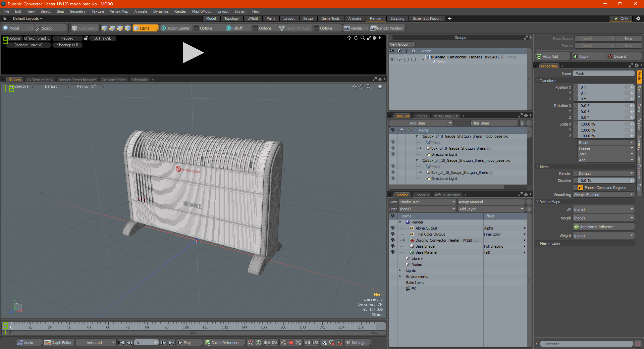Screen dimensions: 644x349
Task: Select Vertices selection mode cube icon
Action: 104,28
